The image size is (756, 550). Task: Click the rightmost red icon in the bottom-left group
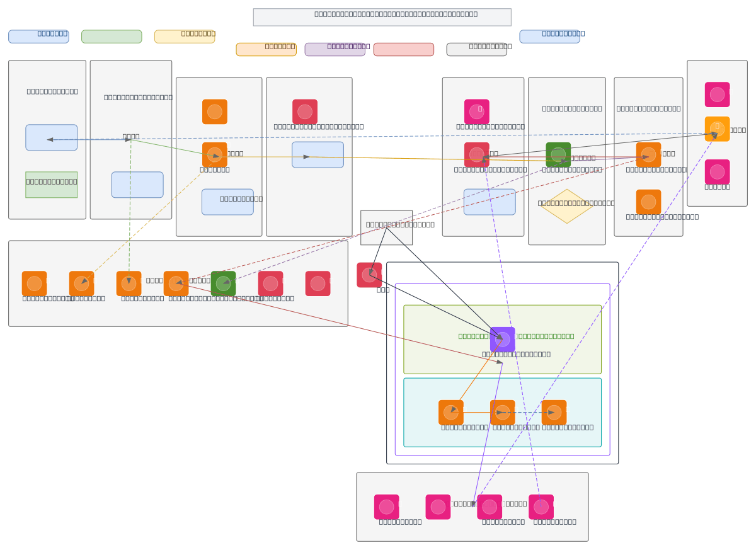(318, 284)
